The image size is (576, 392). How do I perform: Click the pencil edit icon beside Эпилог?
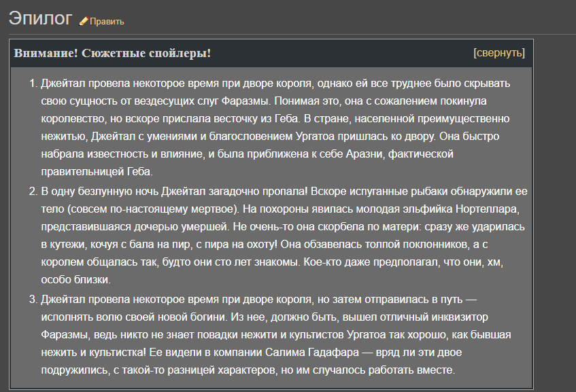(x=84, y=21)
